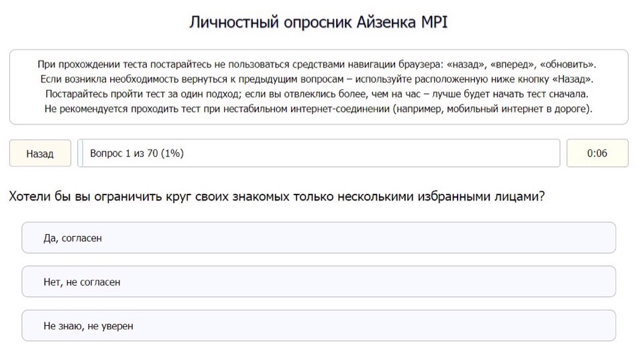Viewport: 644px width, 358px height.
Task: Click the instruction line about finishing in one sitting
Action: coord(319,94)
